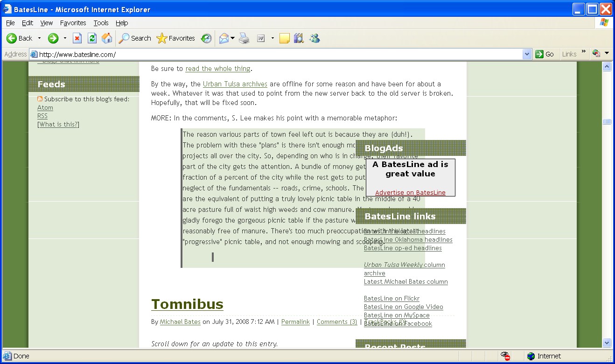Open the Research books icon
This screenshot has width=615, height=364.
tap(299, 38)
